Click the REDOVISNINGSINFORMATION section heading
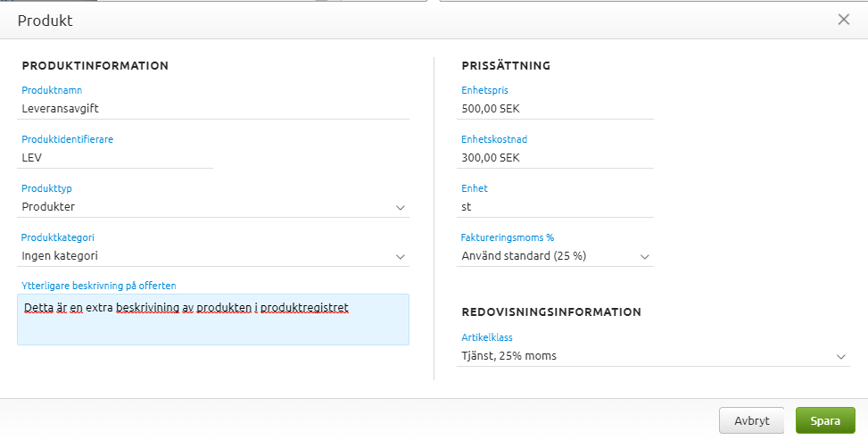This screenshot has height=440, width=868. coord(551,311)
